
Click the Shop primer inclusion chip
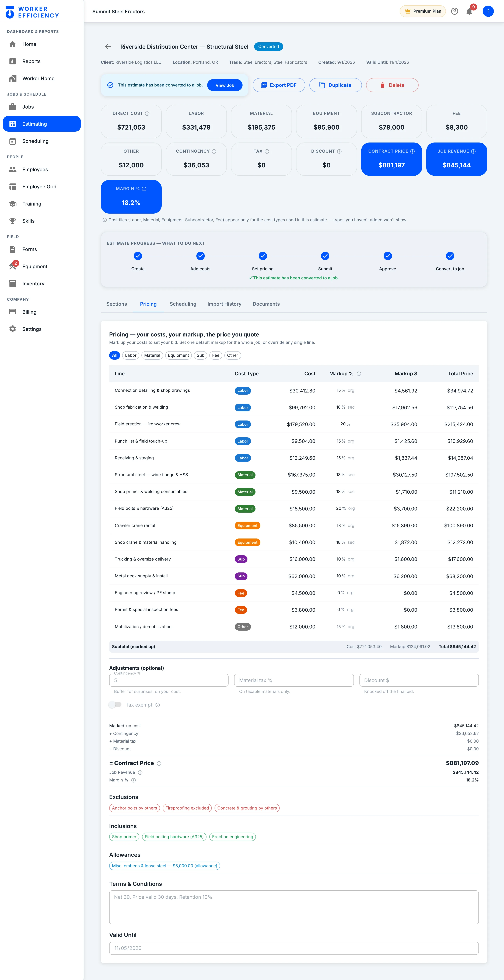124,837
